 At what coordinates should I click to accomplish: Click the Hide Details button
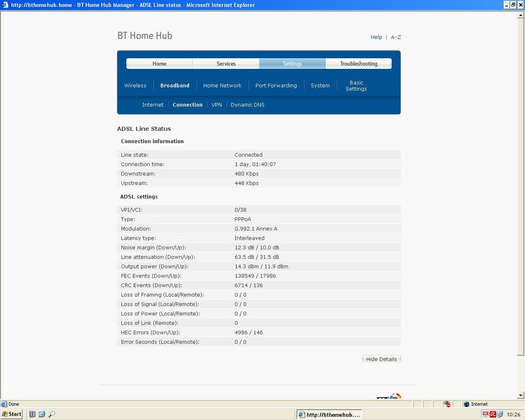pos(382,359)
